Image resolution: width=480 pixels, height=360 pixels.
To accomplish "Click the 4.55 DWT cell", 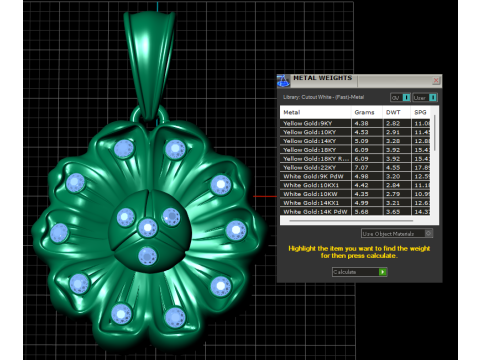I will [x=397, y=167].
